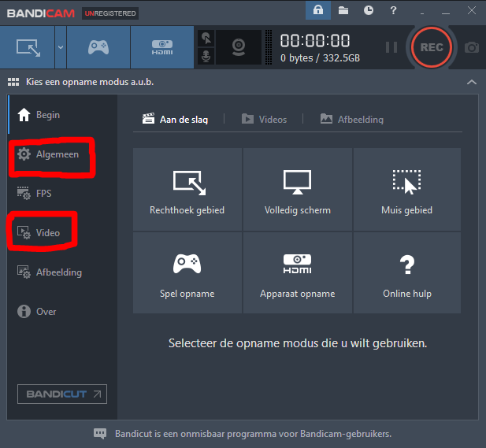486x448 pixels.
Task: Switch to HDMI device recording mode
Action: pos(162,47)
